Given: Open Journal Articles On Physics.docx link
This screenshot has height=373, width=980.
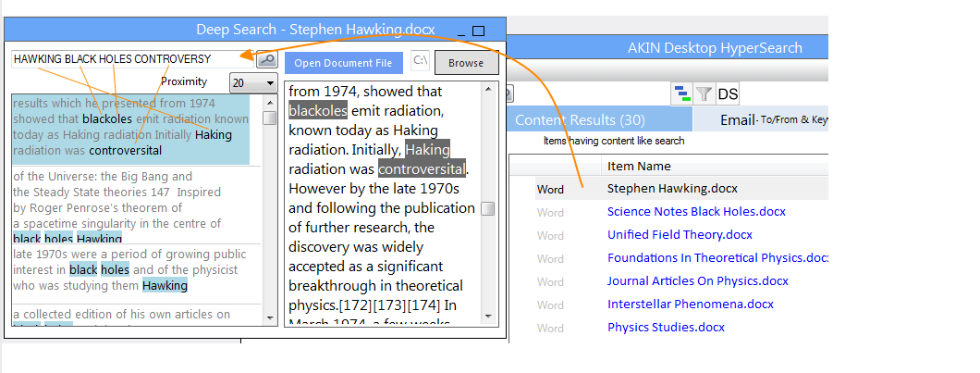Looking at the screenshot, I should [697, 281].
